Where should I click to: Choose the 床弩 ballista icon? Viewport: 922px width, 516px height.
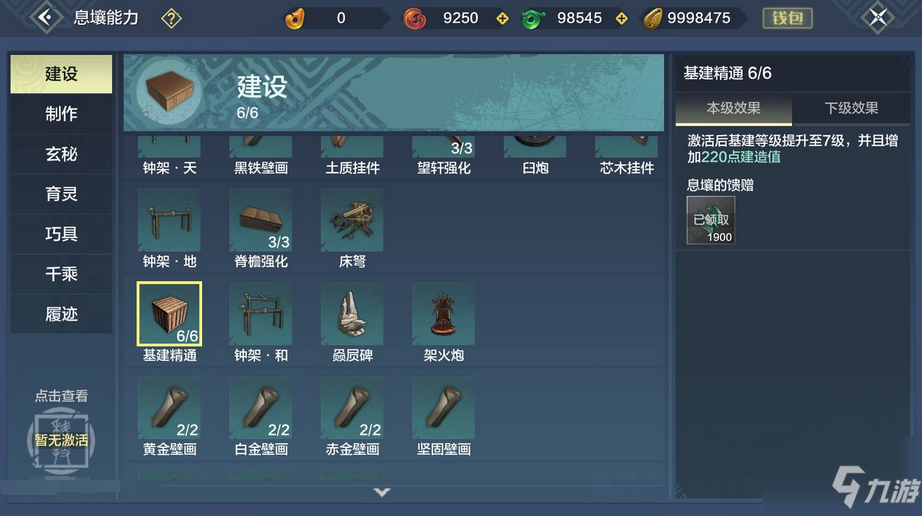pos(352,220)
